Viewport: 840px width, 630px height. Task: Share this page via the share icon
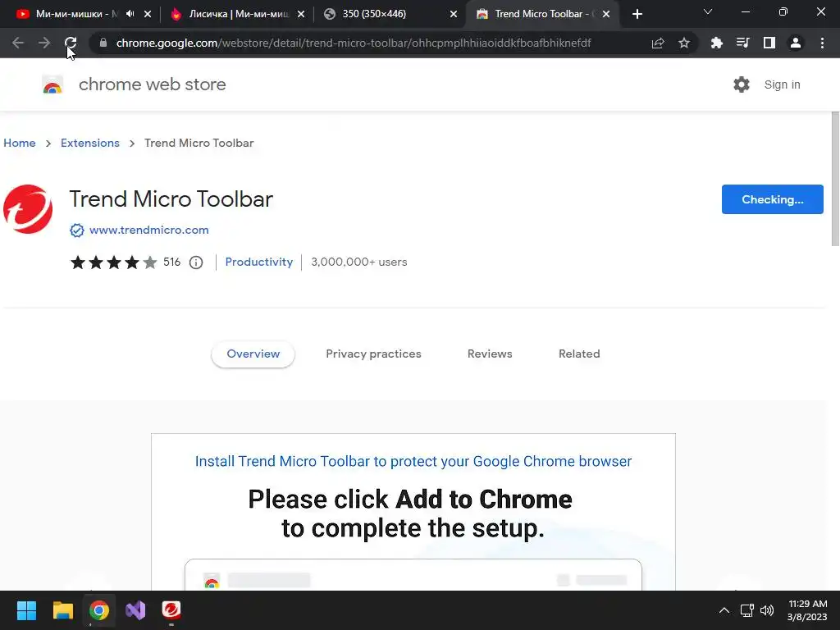coord(658,43)
